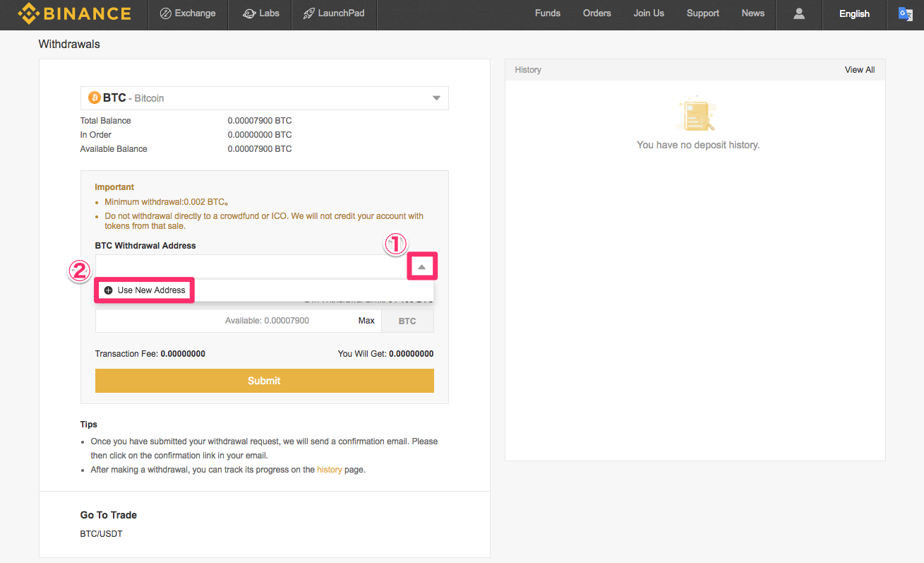The height and width of the screenshot is (563, 924).
Task: Open the Exchange menu
Action: coord(188,13)
